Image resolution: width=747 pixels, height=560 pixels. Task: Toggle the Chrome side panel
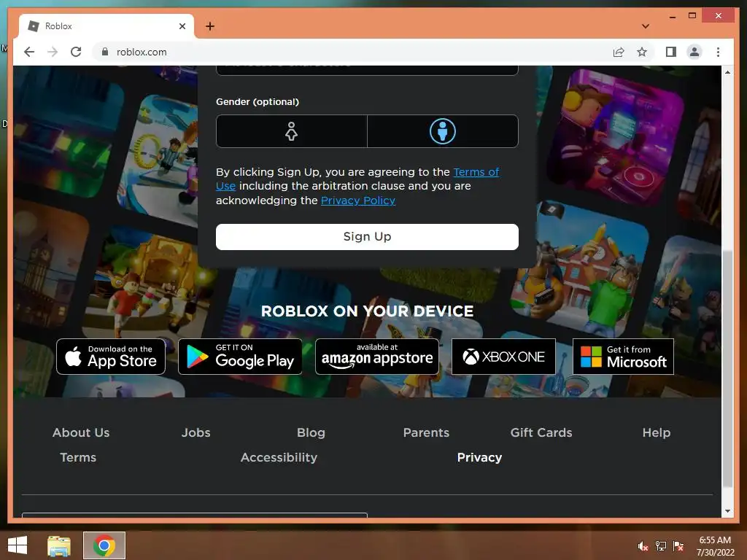(671, 52)
